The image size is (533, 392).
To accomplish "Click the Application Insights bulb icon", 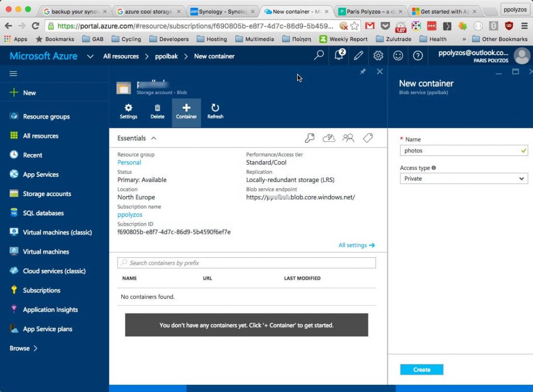I will tap(14, 309).
